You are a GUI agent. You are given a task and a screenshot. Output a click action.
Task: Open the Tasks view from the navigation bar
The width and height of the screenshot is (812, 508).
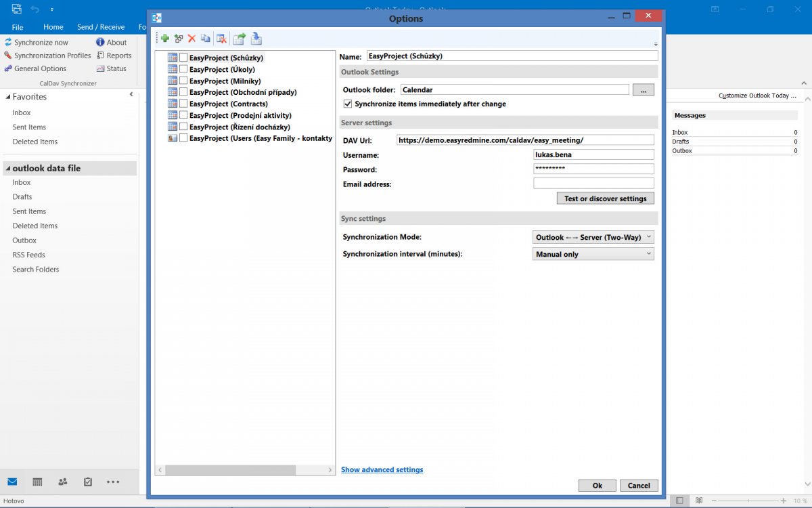(x=87, y=482)
